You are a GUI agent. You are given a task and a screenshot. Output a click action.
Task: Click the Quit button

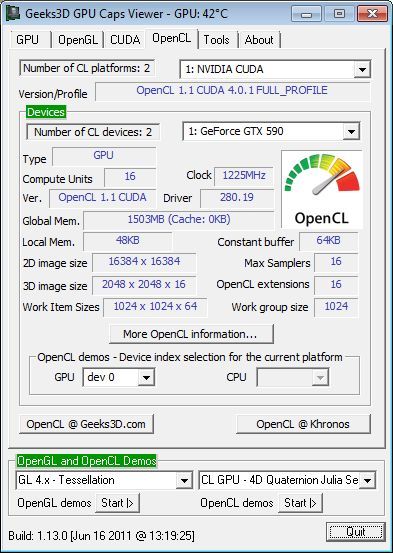[x=356, y=532]
